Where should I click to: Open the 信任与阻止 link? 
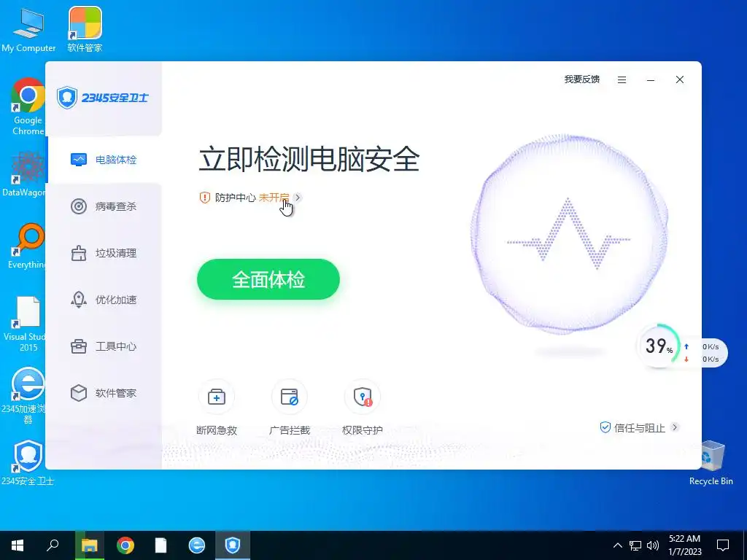tap(639, 427)
